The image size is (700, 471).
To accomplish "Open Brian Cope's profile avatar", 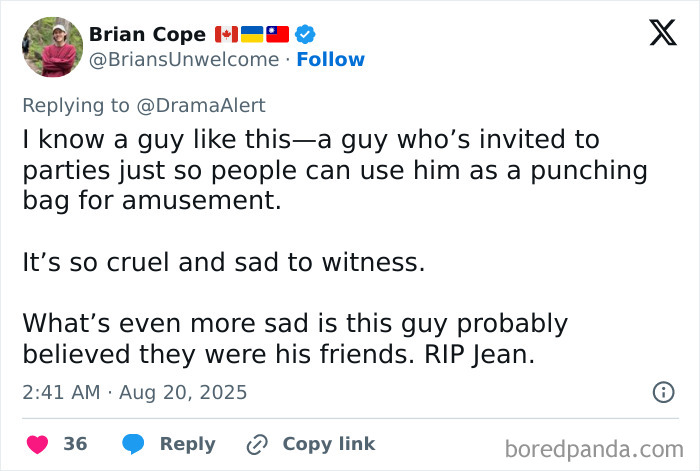I will pos(52,47).
